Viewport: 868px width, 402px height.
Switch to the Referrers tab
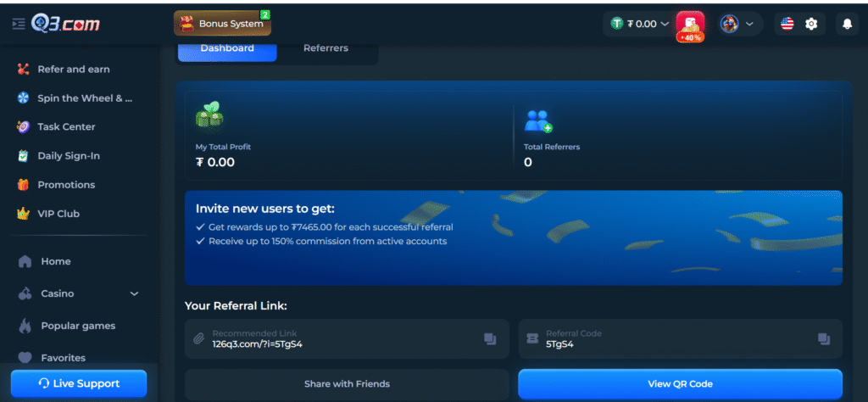325,48
